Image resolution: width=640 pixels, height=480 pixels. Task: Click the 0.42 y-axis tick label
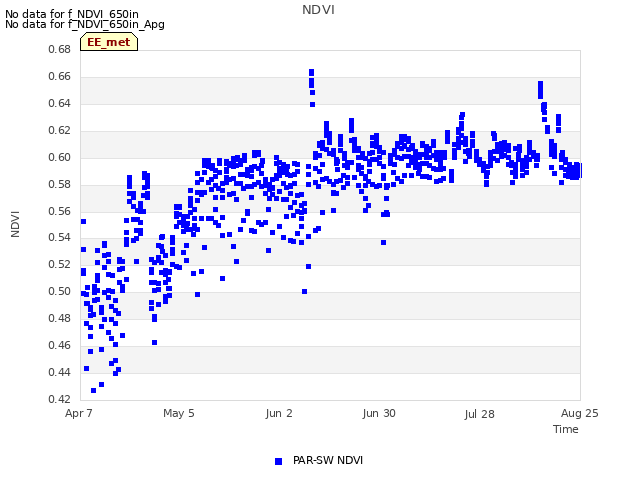59,399
